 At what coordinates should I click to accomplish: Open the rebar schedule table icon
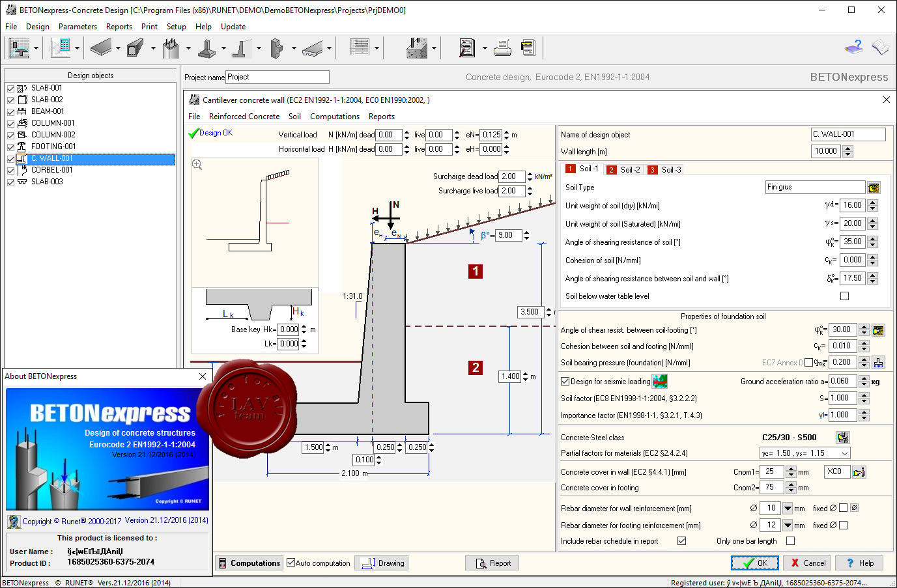(x=359, y=47)
